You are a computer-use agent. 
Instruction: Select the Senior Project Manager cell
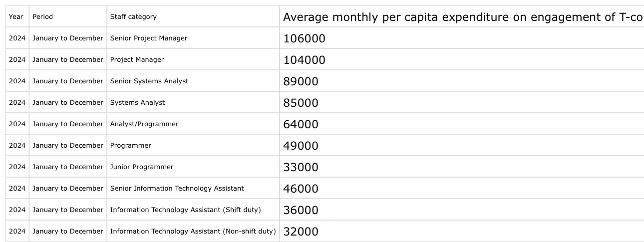193,38
